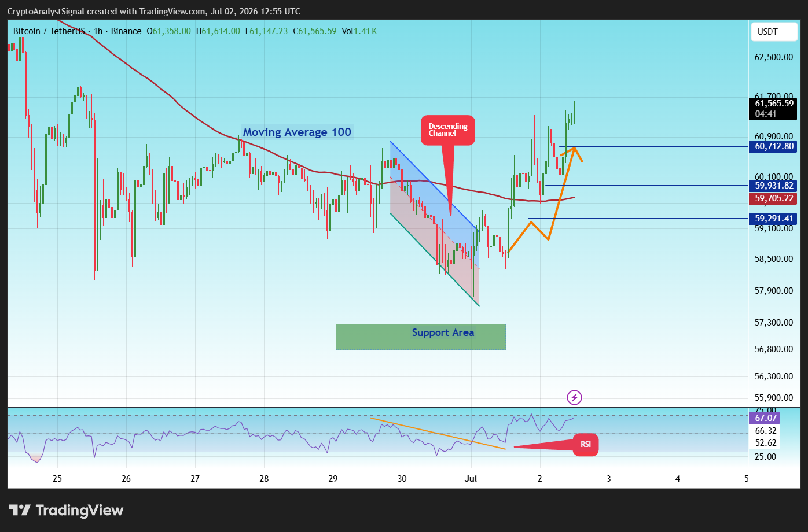The width and height of the screenshot is (808, 532).
Task: Click the open value O61,358.00
Action: pos(169,31)
